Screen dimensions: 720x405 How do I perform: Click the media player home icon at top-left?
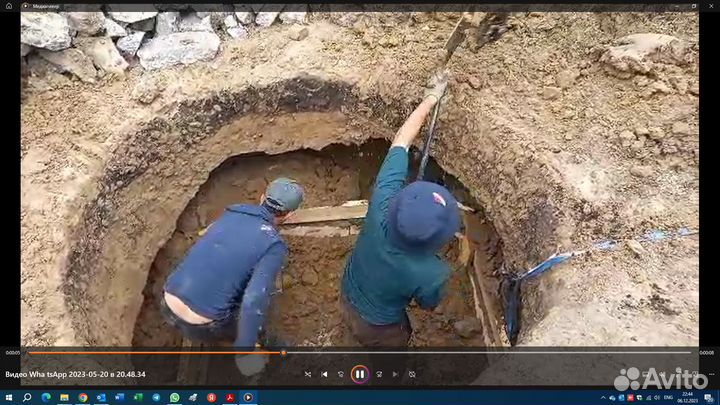click(x=9, y=6)
